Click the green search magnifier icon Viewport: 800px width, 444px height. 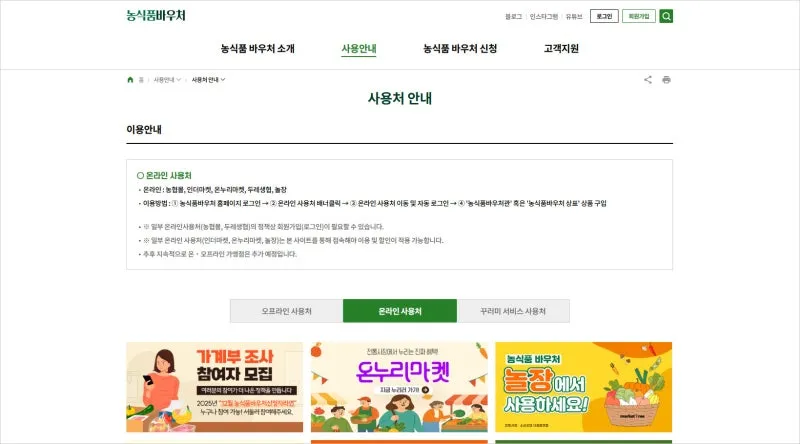click(x=666, y=16)
